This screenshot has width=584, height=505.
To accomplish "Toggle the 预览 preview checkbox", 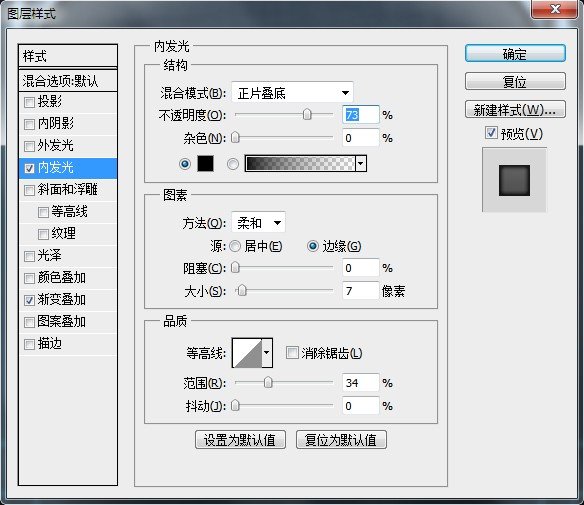I will coord(491,133).
